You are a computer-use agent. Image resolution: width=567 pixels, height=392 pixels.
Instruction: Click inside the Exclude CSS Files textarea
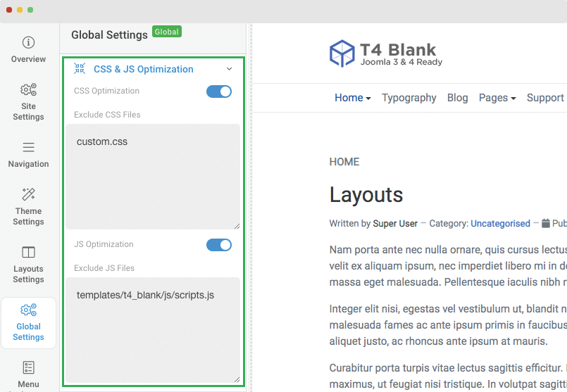pyautogui.click(x=153, y=177)
